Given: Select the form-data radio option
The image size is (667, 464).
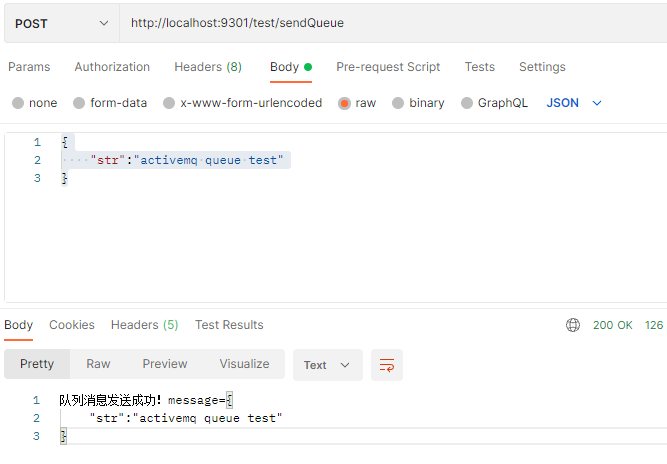Looking at the screenshot, I should (80, 103).
